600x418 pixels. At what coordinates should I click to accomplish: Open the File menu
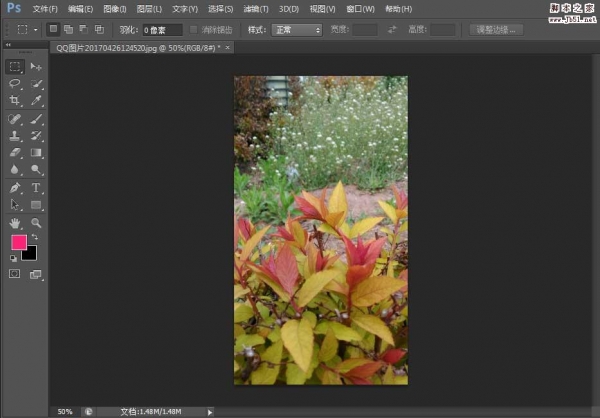45,9
